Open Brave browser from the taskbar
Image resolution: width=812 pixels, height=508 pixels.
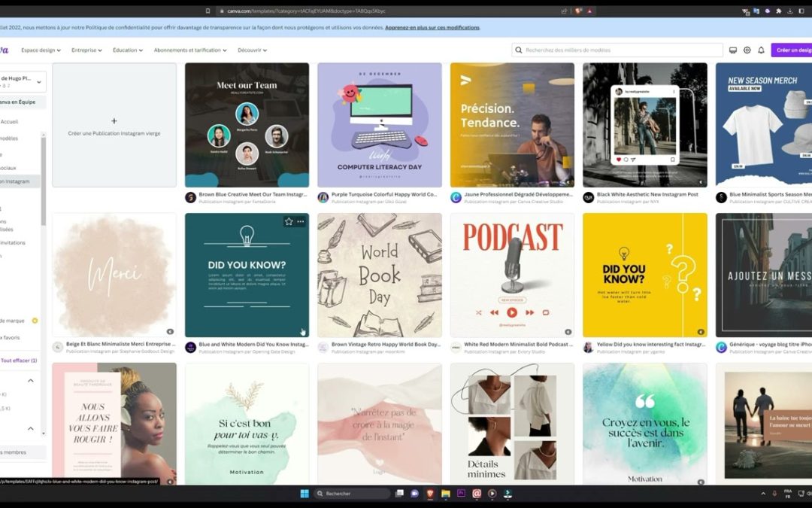[x=430, y=494]
